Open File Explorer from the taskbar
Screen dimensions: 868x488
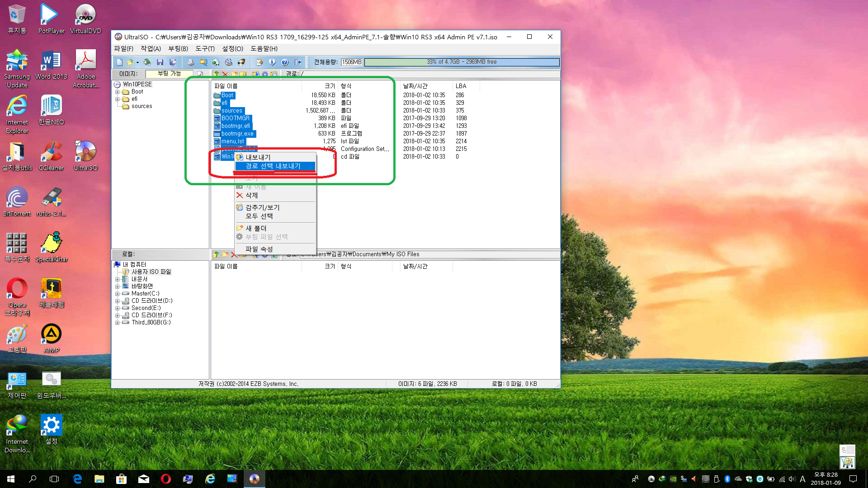tap(99, 479)
